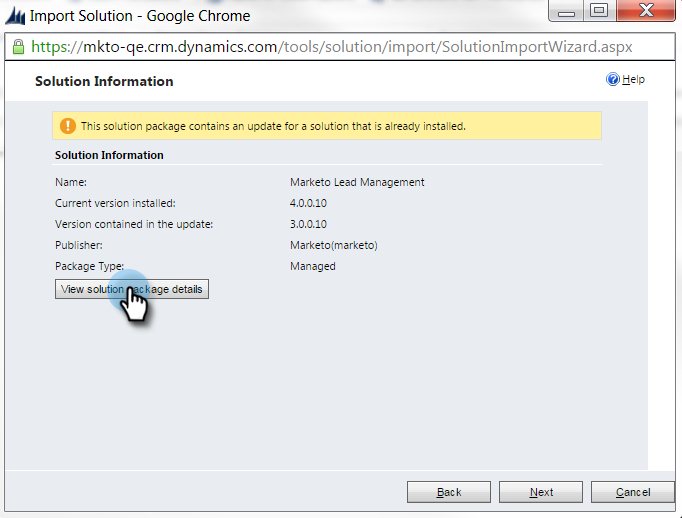Click the 'Name:' label
This screenshot has height=518, width=682.
71,182
